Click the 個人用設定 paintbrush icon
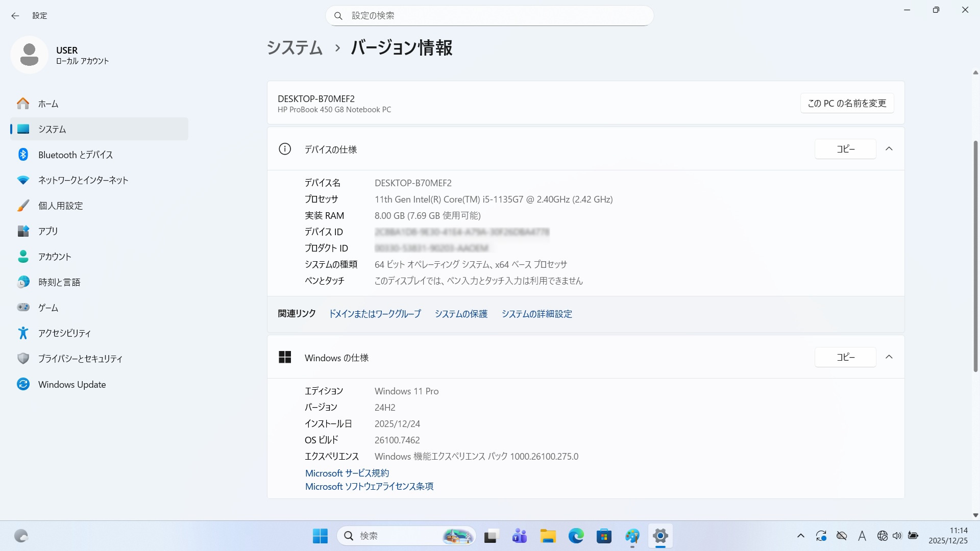Image resolution: width=980 pixels, height=551 pixels. [x=23, y=206]
